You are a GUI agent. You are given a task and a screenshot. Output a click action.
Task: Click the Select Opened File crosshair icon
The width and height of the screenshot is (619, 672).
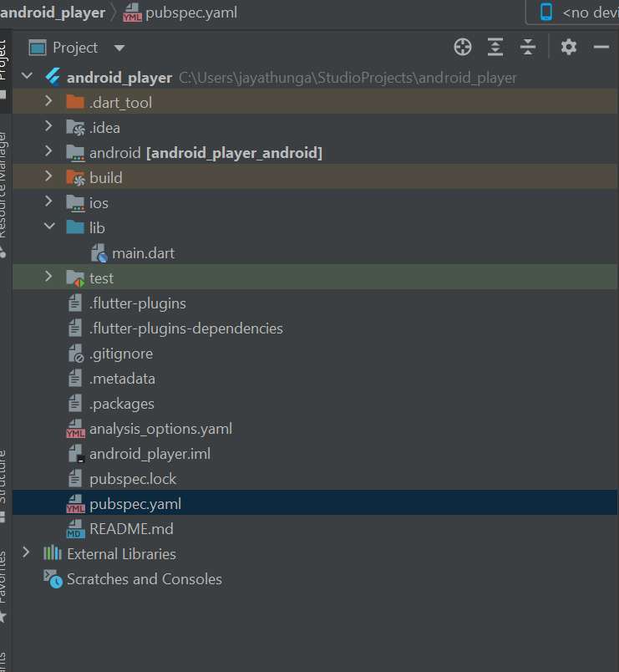[462, 47]
